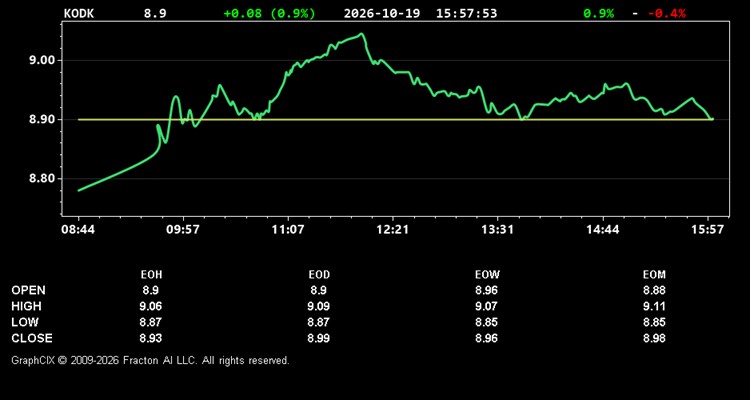
Task: Click the HIGH row label
Action: (x=26, y=306)
